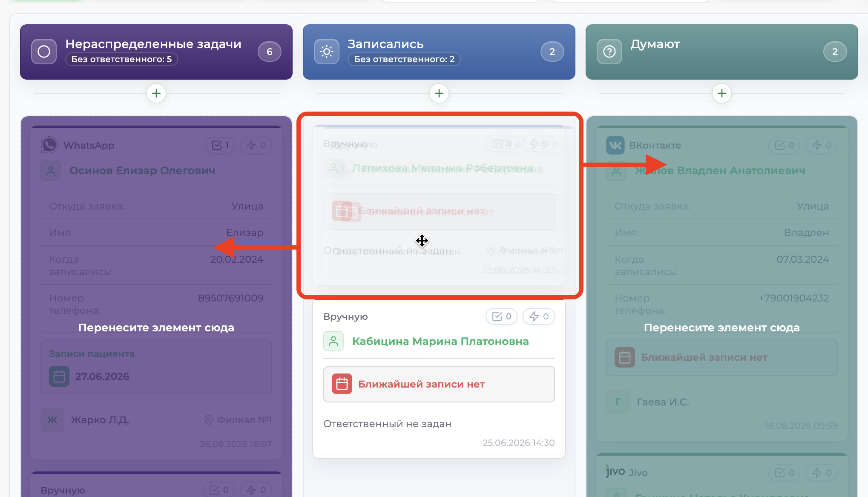Click responsible name Жарко Л.Д.
868x497 pixels.
tap(100, 420)
